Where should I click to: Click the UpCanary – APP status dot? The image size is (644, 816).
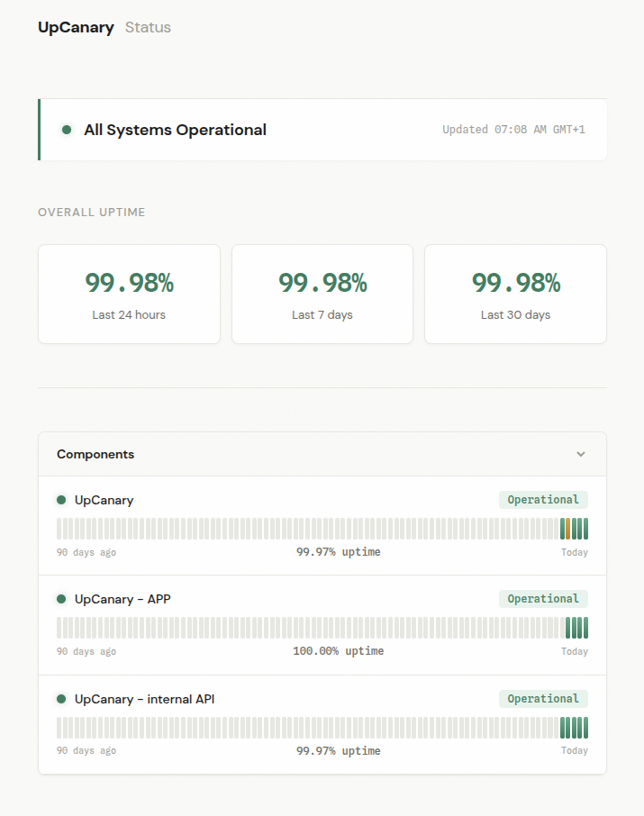pos(59,599)
